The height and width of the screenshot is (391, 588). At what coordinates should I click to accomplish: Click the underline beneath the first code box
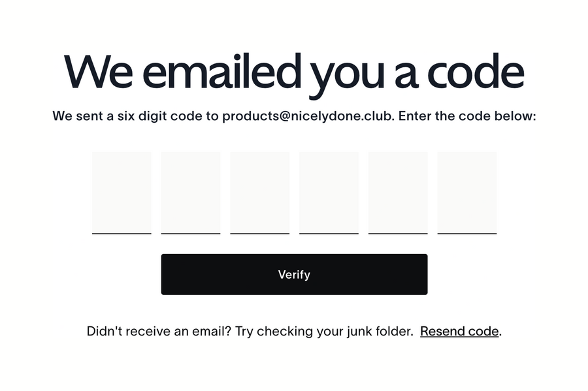tap(122, 232)
